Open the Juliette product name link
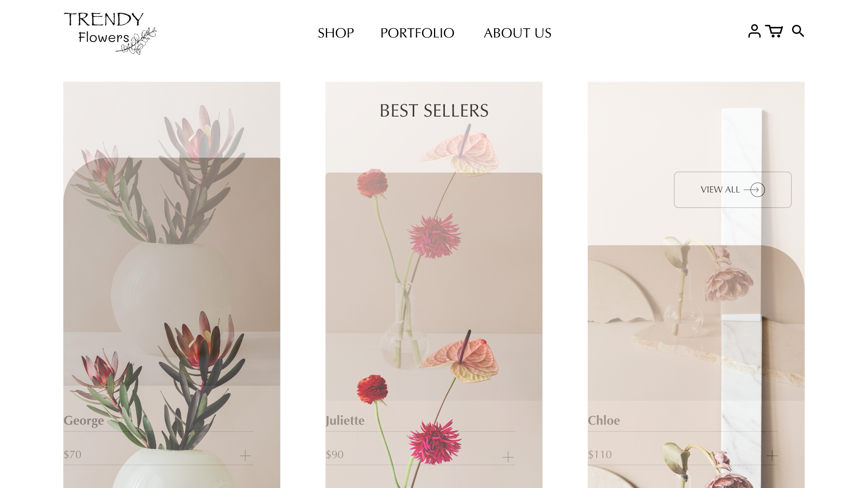The height and width of the screenshot is (488, 868). [345, 421]
